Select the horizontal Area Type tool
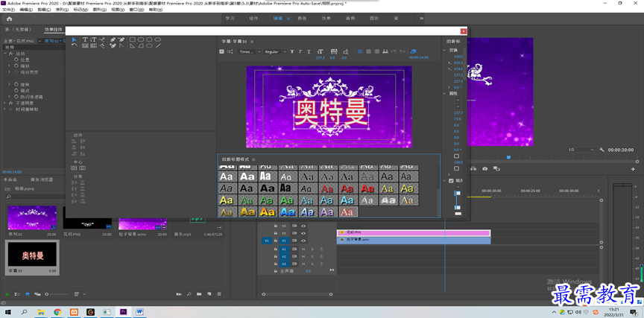Viewport: 644px width, 318px height. 85,46
